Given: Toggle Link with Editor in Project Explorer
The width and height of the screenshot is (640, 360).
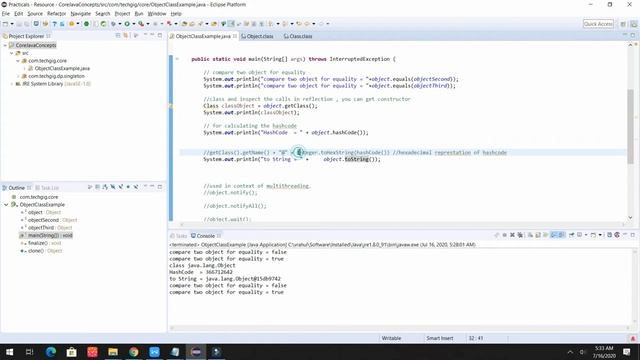Looking at the screenshot, I should 126,36.
